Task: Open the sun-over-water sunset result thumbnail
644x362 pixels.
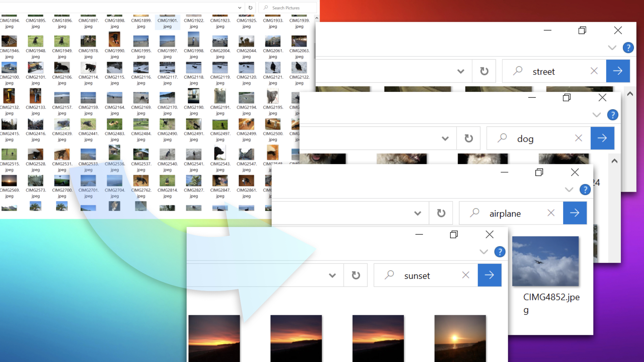Action: [x=460, y=338]
